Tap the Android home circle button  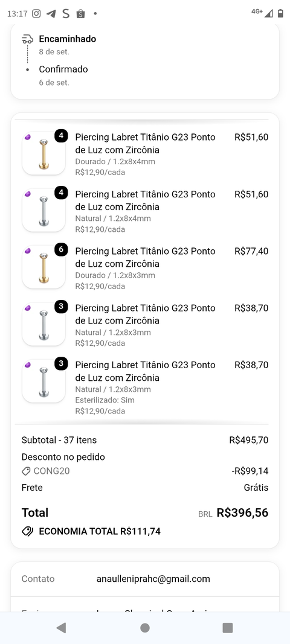(x=145, y=628)
